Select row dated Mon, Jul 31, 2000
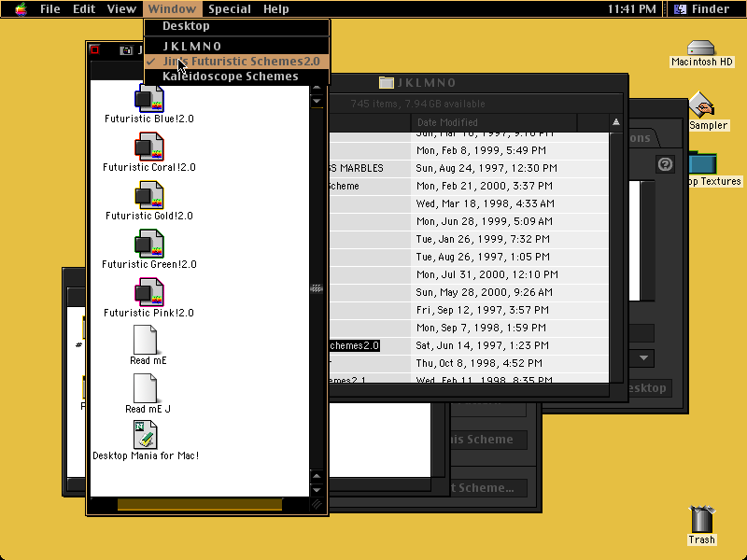The width and height of the screenshot is (747, 560). 469,274
